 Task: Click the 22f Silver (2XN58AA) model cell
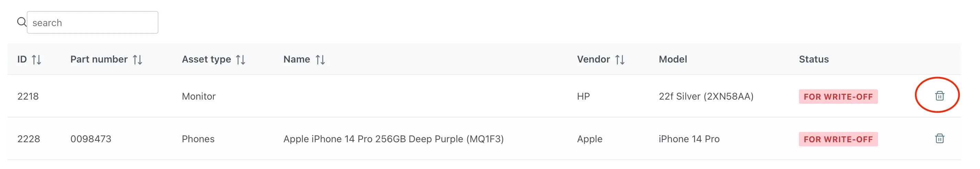point(706,96)
